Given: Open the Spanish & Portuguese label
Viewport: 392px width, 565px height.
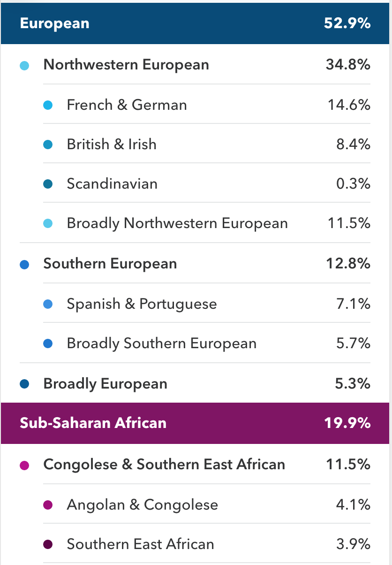Looking at the screenshot, I should click(142, 304).
